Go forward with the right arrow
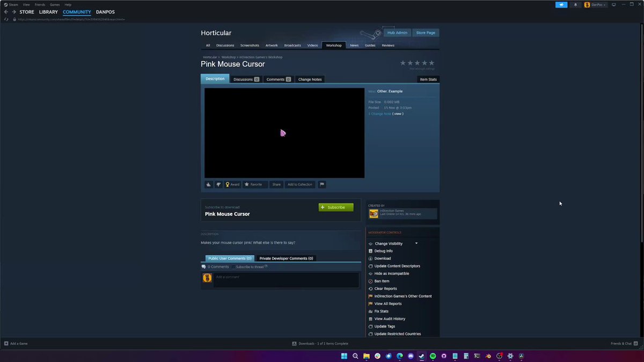 pyautogui.click(x=14, y=12)
